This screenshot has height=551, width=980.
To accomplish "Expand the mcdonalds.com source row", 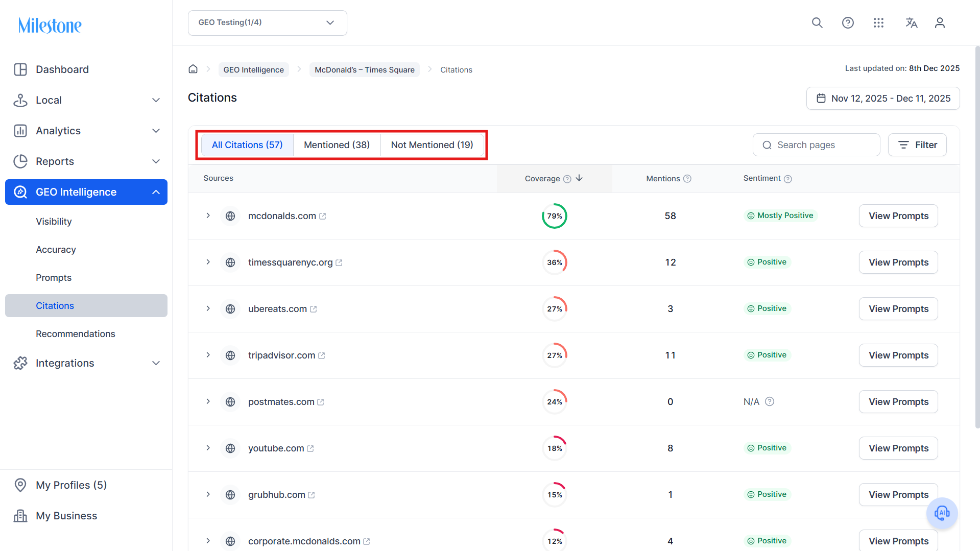I will pos(208,215).
